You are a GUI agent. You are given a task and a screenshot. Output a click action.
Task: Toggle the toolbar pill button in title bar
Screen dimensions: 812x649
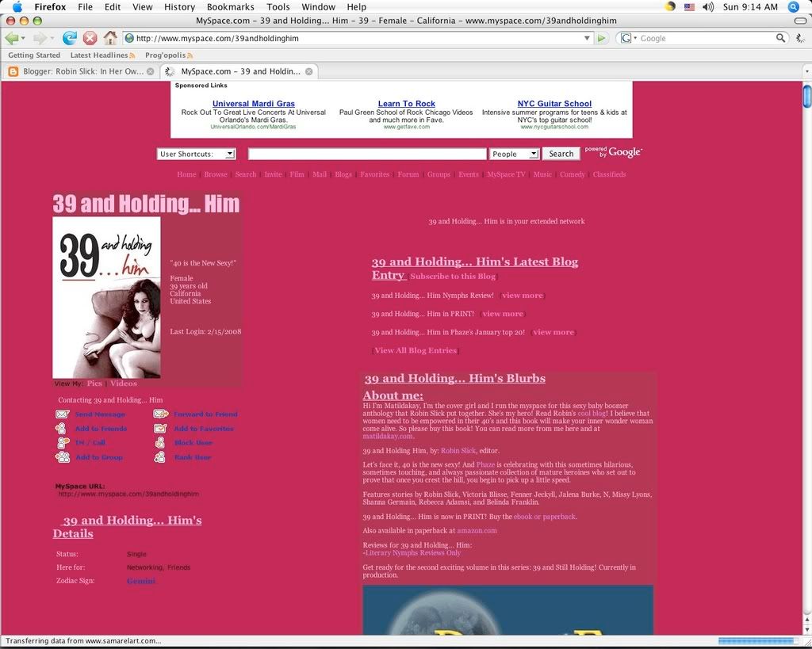(799, 21)
